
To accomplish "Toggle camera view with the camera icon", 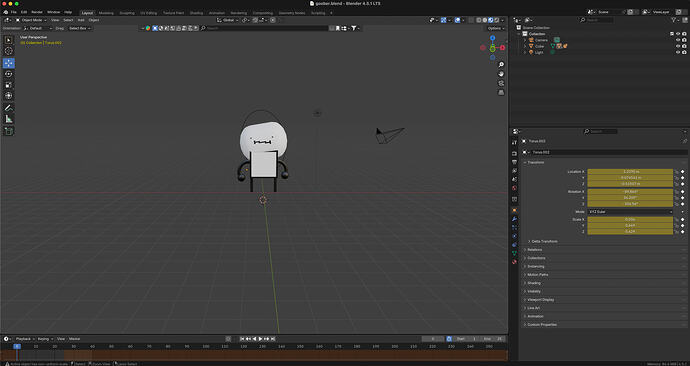I will [x=501, y=83].
